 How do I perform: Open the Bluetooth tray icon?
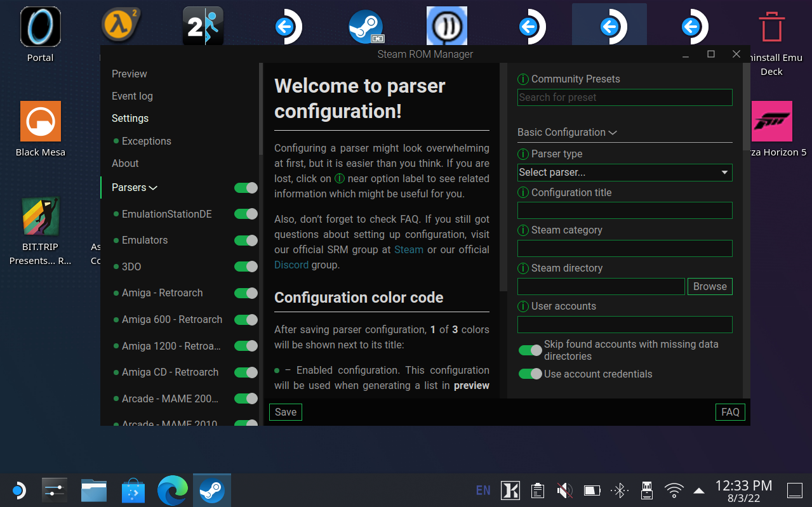tap(619, 490)
